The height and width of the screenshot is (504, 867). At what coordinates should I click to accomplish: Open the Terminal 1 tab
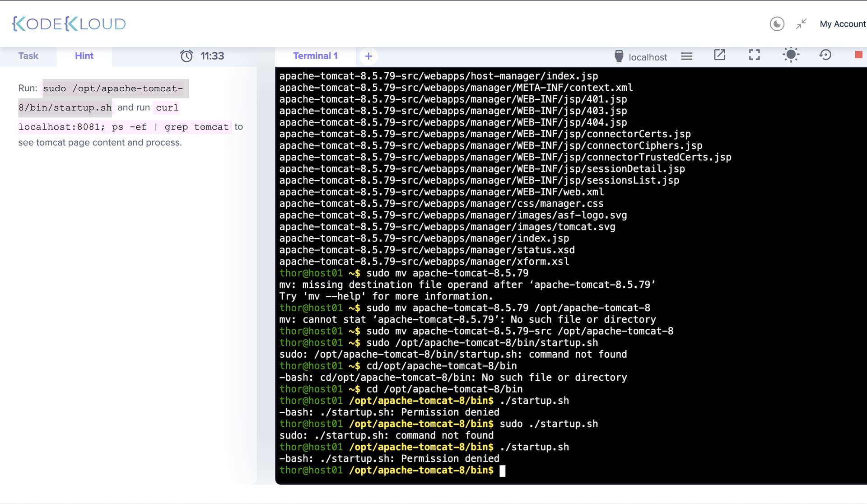click(x=315, y=56)
